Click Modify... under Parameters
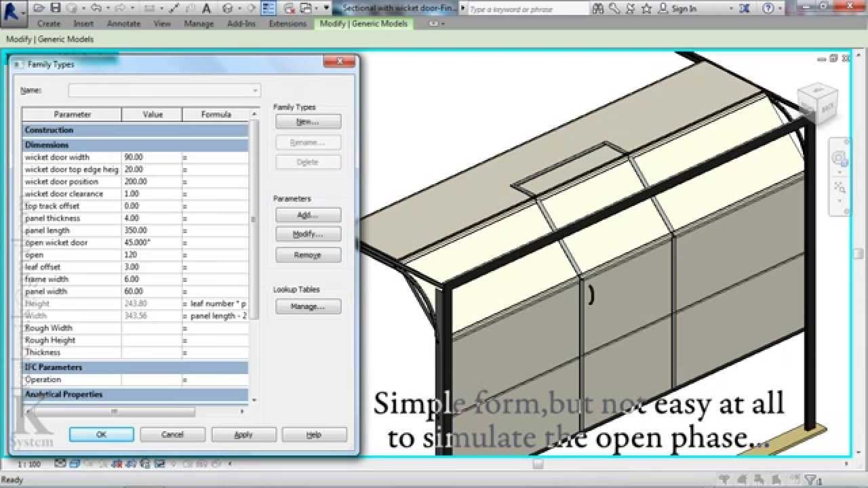The width and height of the screenshot is (868, 488). [308, 234]
